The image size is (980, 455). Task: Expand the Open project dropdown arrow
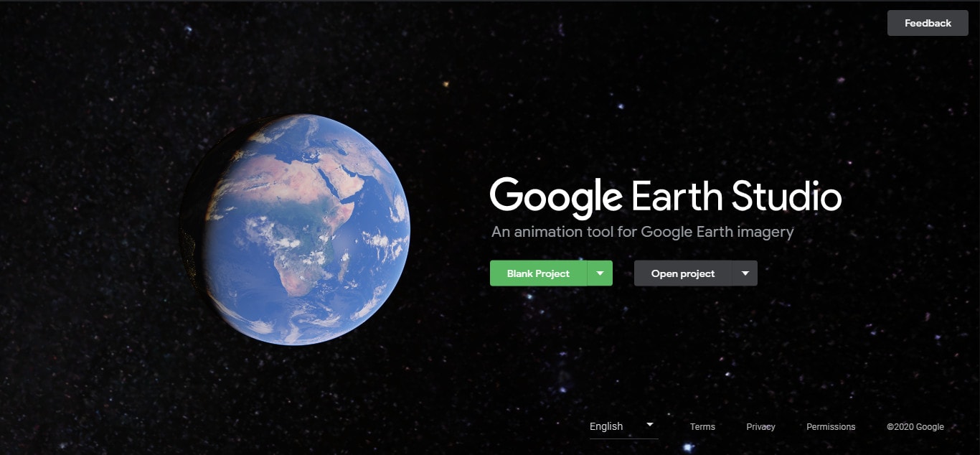point(745,273)
